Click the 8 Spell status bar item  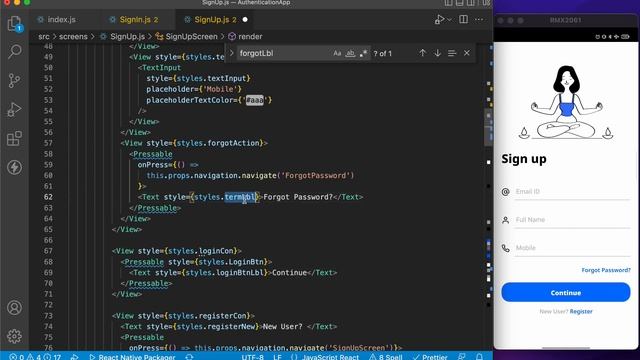[x=386, y=357]
